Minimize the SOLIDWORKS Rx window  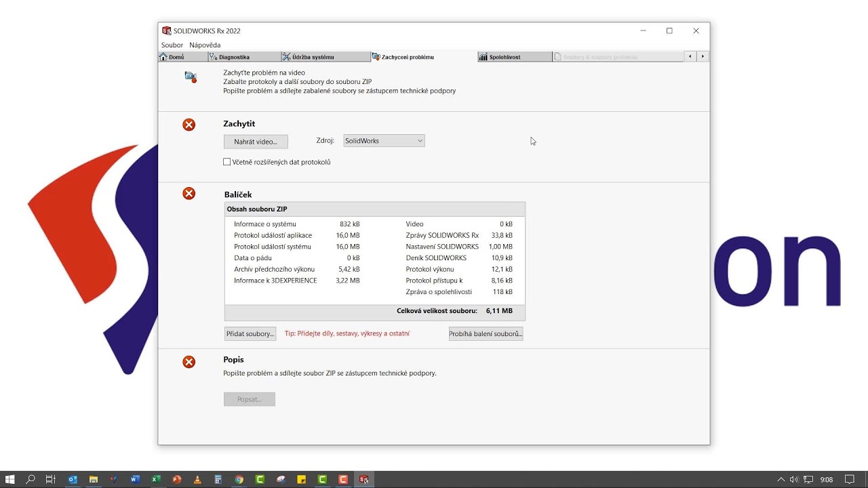click(x=643, y=30)
